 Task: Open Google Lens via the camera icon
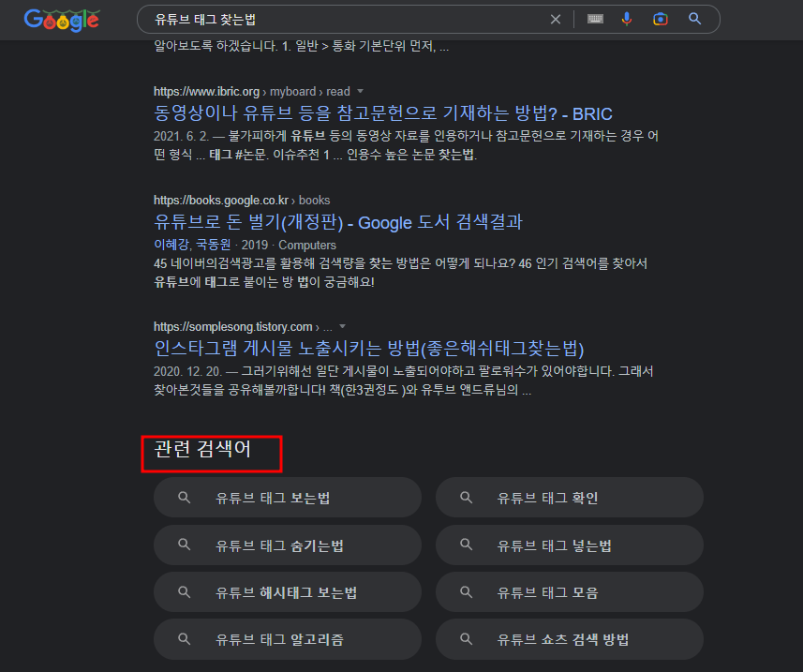point(660,19)
